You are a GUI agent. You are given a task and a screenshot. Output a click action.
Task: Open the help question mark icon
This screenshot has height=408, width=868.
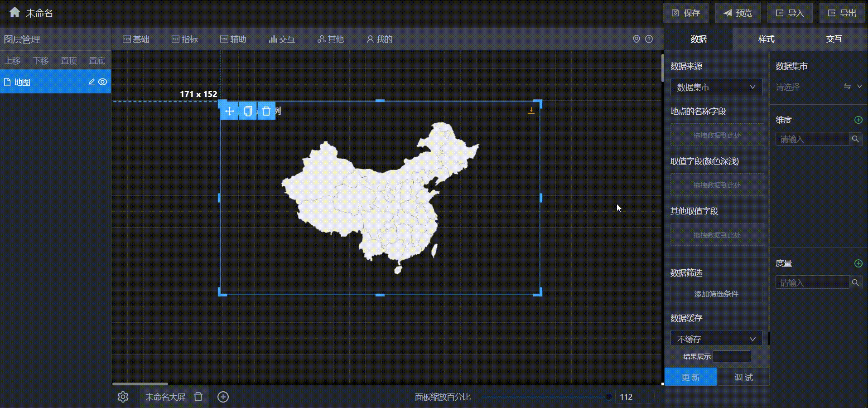(x=649, y=39)
